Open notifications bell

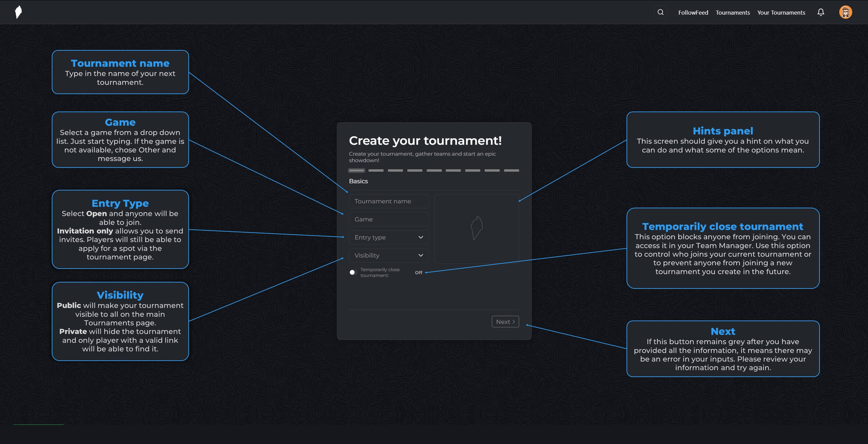(x=821, y=12)
